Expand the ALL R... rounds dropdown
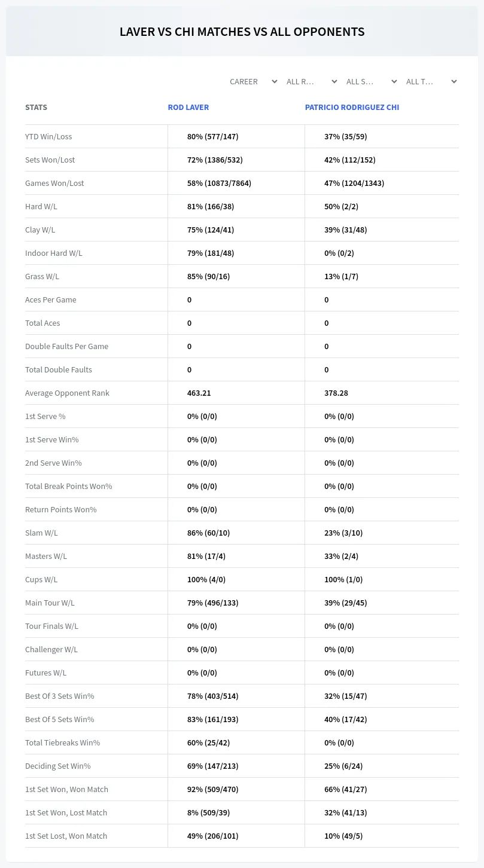 tap(312, 81)
